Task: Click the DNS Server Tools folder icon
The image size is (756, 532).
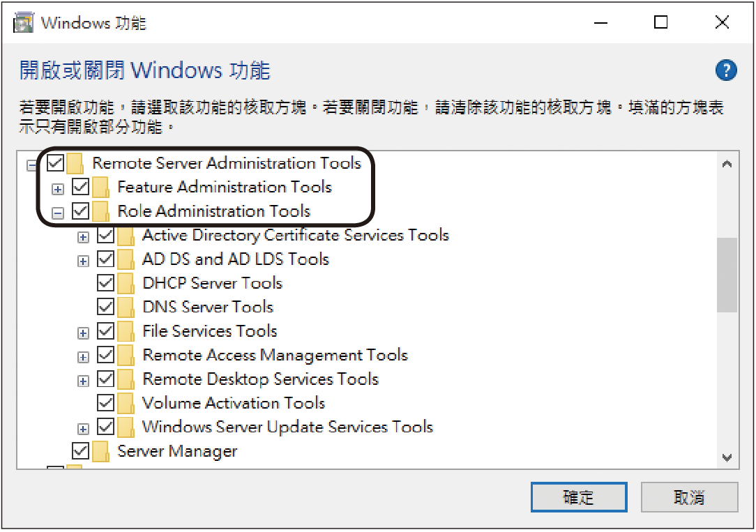Action: pos(126,307)
